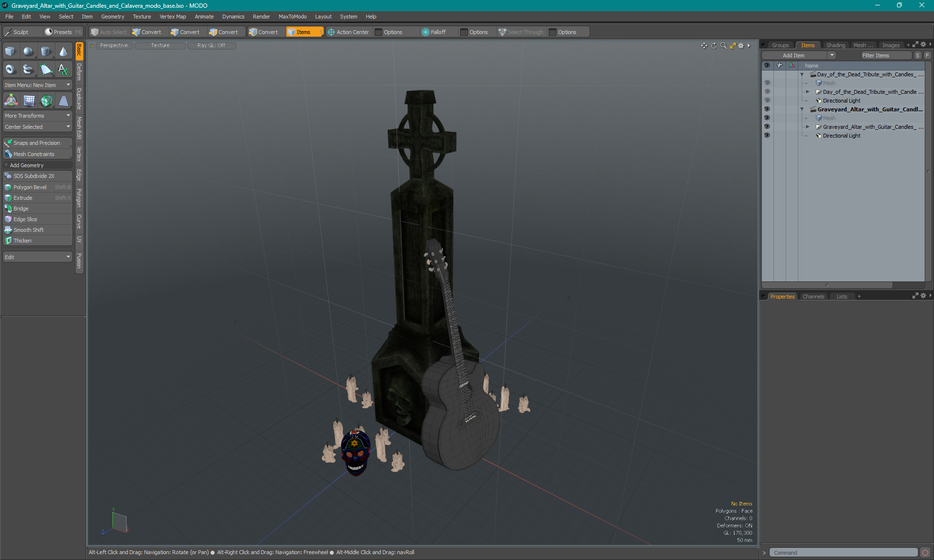Select the taper grid tool icon

pos(63,101)
